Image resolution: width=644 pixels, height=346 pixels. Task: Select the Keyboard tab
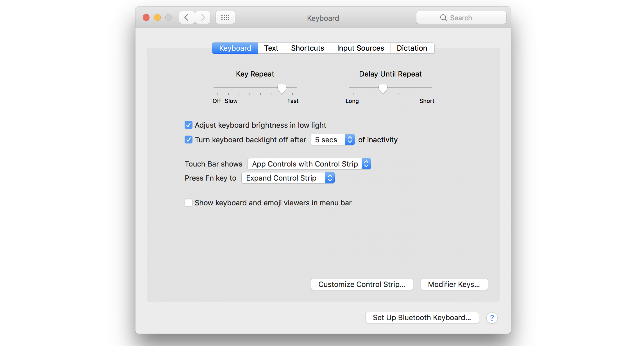click(x=235, y=48)
